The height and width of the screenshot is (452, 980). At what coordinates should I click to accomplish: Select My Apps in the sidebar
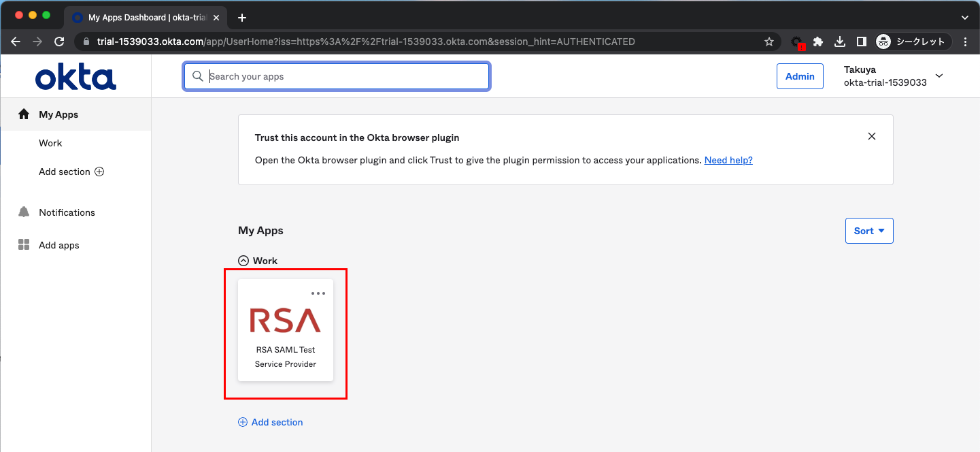tap(58, 114)
